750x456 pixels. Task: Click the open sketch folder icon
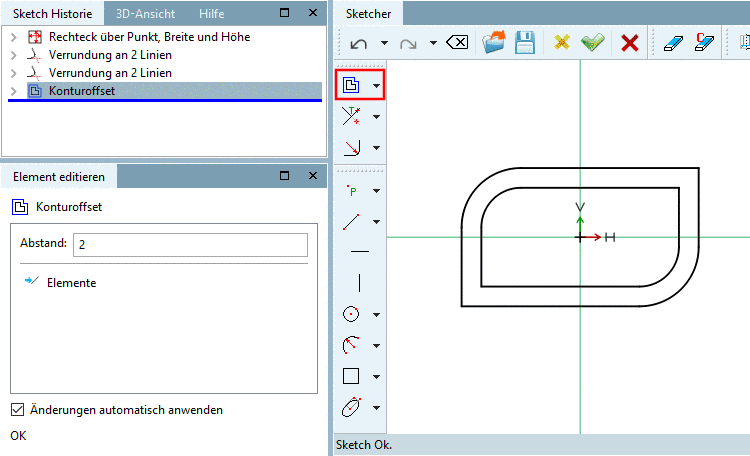tap(494, 42)
